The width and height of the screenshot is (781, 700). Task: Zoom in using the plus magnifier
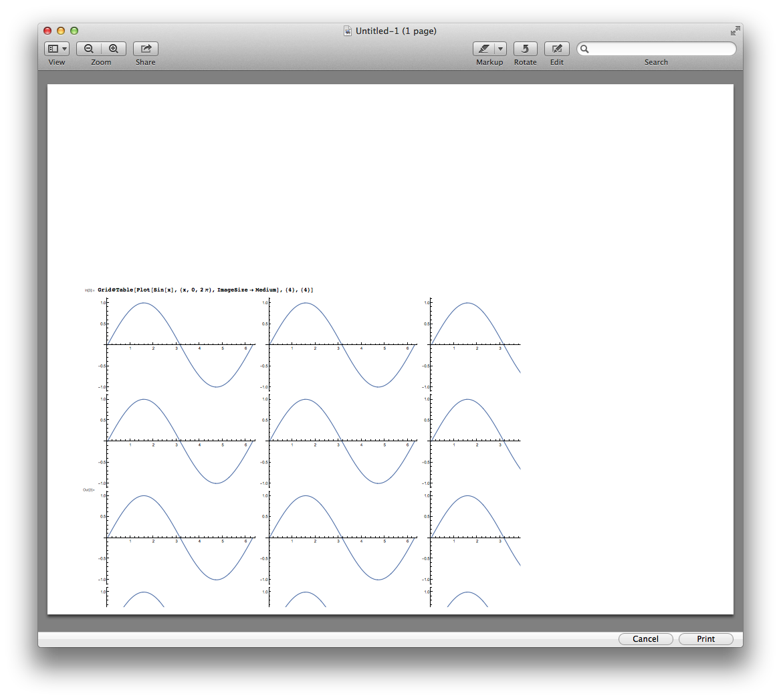pyautogui.click(x=114, y=49)
